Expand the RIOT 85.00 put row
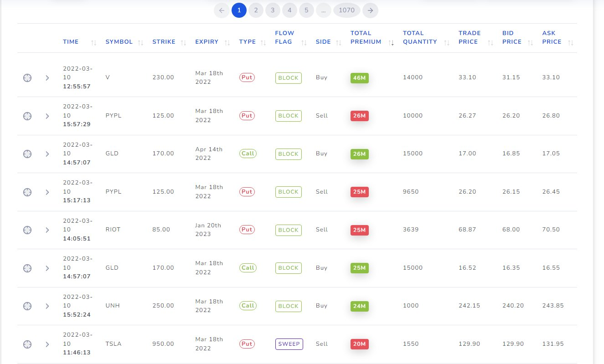Image resolution: width=604 pixels, height=364 pixels. 47,230
